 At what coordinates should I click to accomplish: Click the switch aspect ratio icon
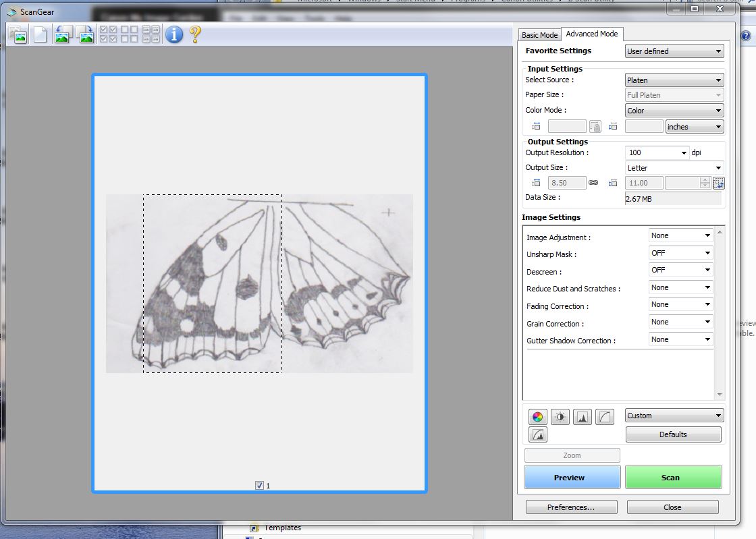[718, 183]
